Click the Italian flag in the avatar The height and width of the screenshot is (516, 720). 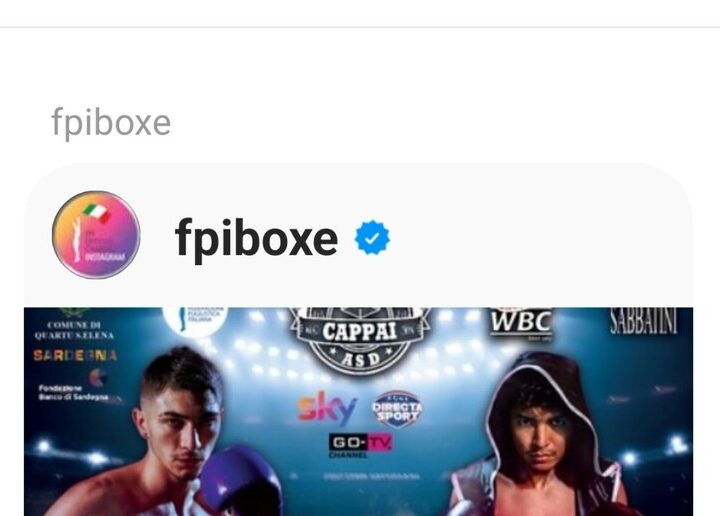[96, 212]
